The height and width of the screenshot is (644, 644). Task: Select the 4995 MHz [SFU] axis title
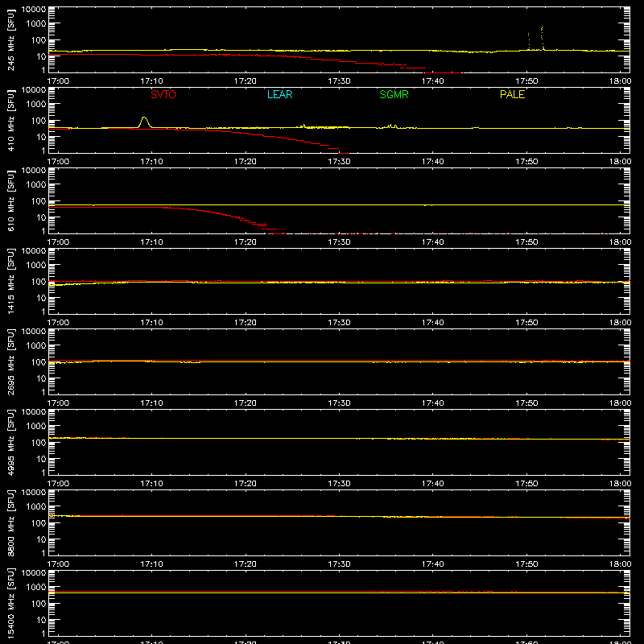coord(11,443)
